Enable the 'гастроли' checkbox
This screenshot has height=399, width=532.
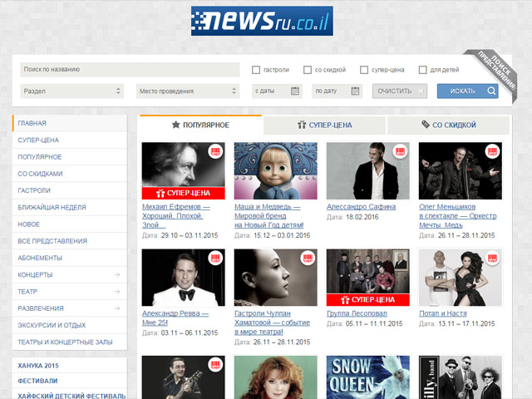[256, 70]
